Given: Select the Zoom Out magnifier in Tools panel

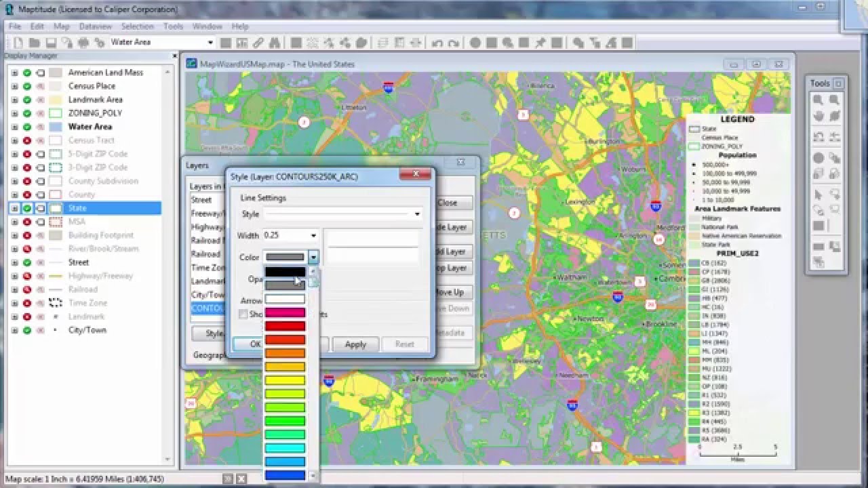Looking at the screenshot, I should 835,100.
